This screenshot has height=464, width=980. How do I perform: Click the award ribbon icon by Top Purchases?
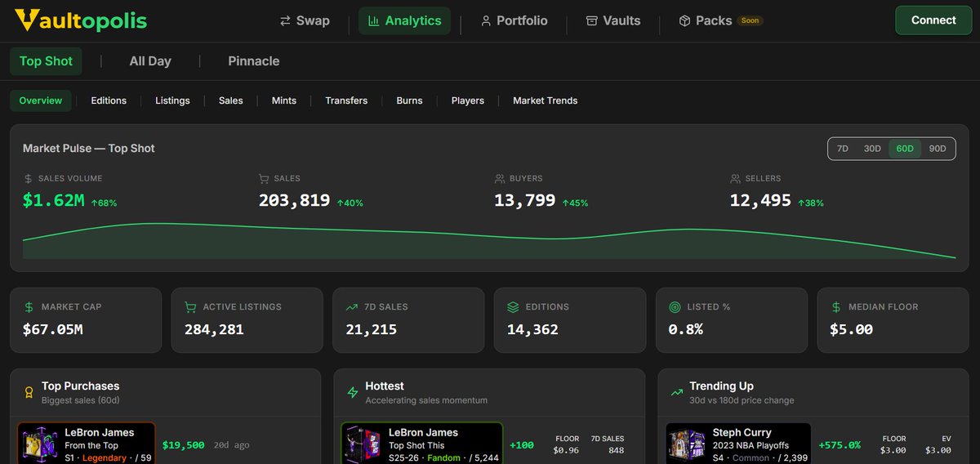29,392
